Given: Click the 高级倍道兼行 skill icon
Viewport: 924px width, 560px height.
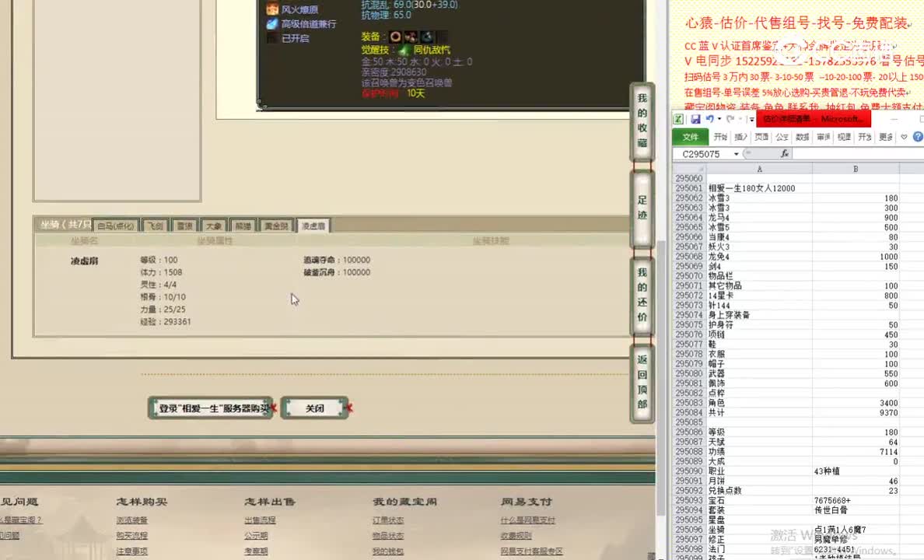Looking at the screenshot, I should tap(272, 24).
